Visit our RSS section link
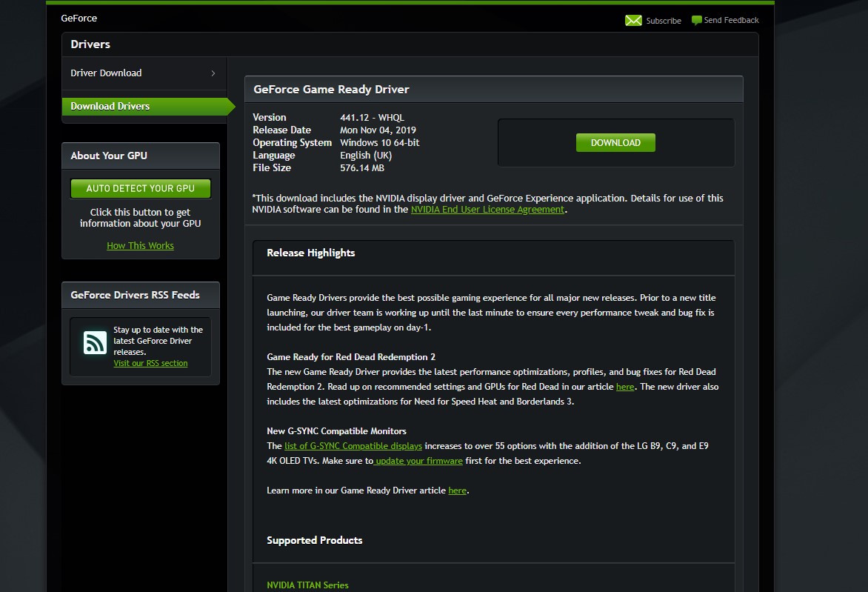868x592 pixels. click(x=150, y=364)
